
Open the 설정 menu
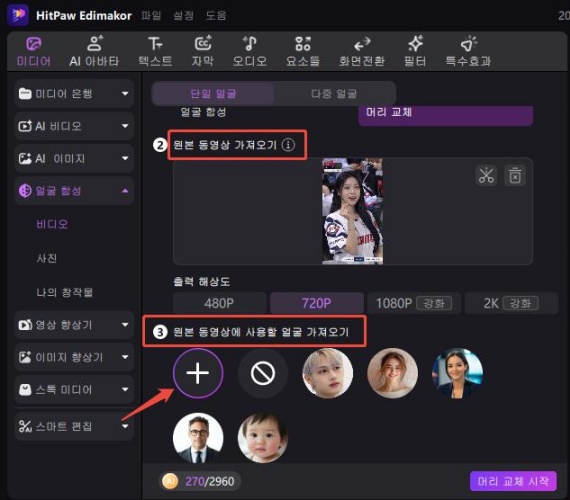184,15
